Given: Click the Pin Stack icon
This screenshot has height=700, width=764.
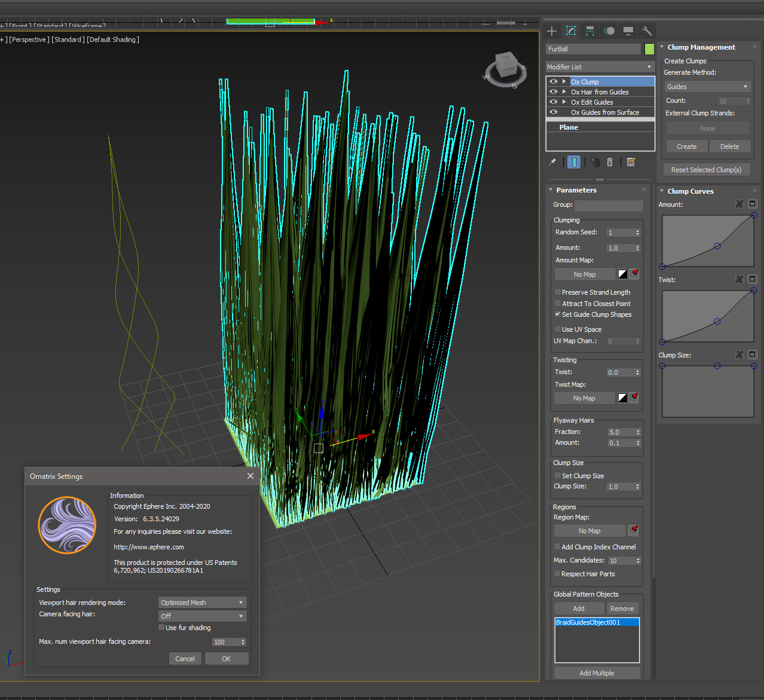Looking at the screenshot, I should click(553, 162).
